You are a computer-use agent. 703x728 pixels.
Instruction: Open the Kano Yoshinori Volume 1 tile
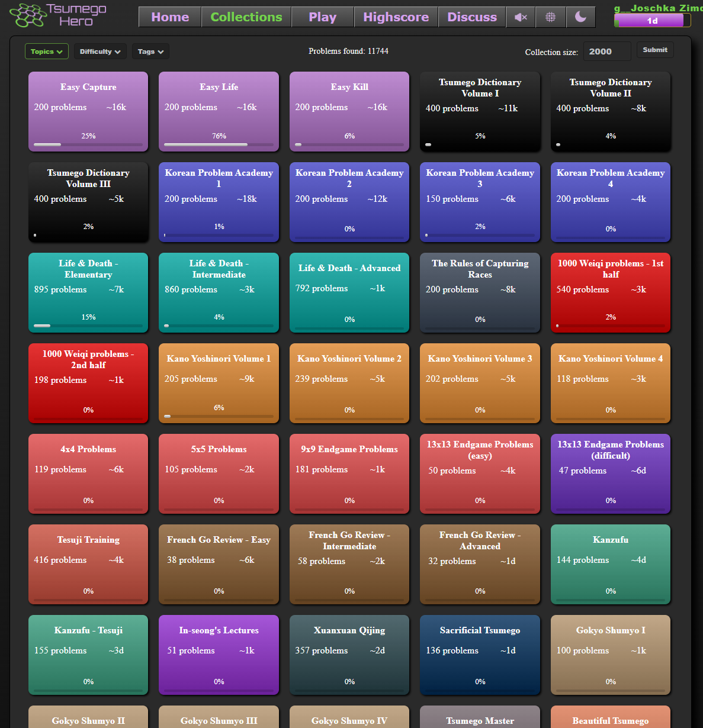point(219,383)
